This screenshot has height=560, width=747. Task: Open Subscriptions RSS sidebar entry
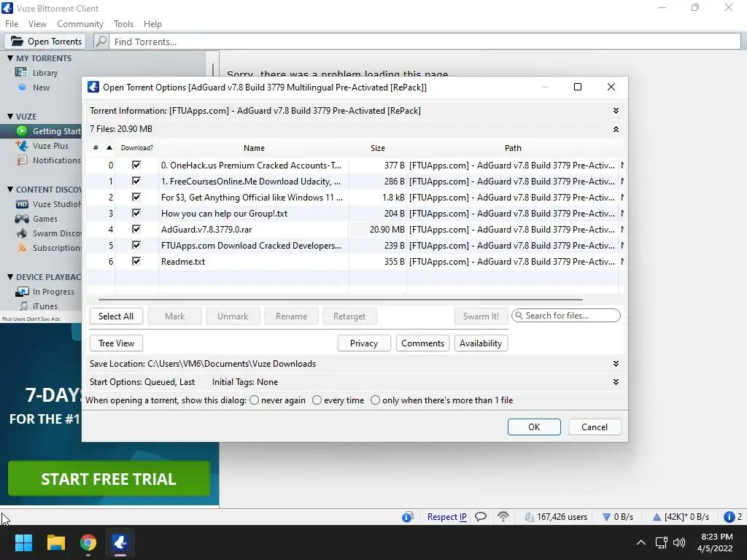47,248
